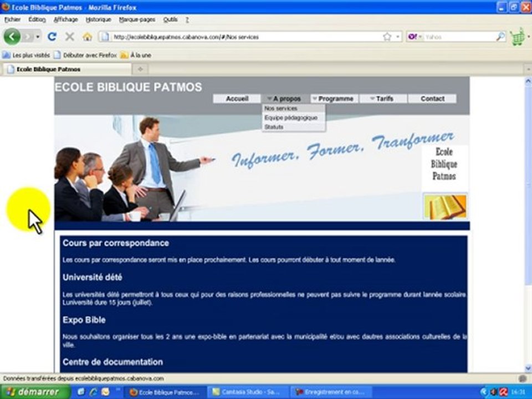The height and width of the screenshot is (399, 532).
Task: Select the Ecole Biblique Patmos tab
Action: [66, 69]
